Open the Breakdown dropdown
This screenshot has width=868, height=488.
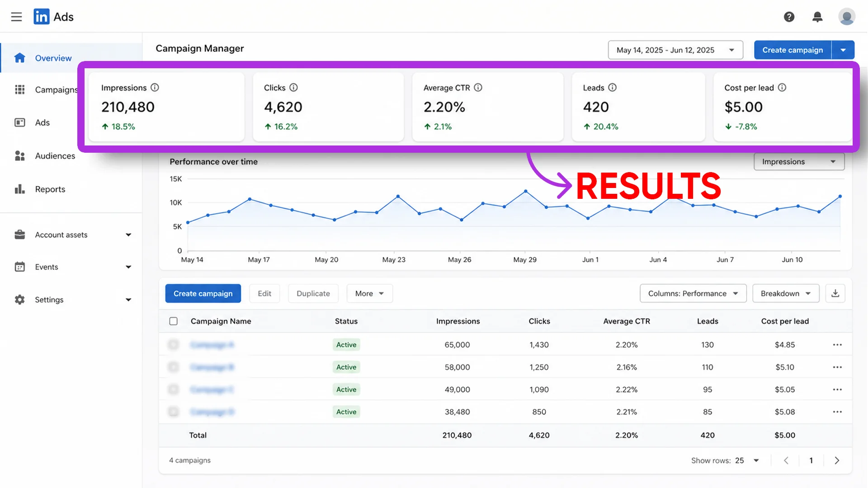click(786, 293)
